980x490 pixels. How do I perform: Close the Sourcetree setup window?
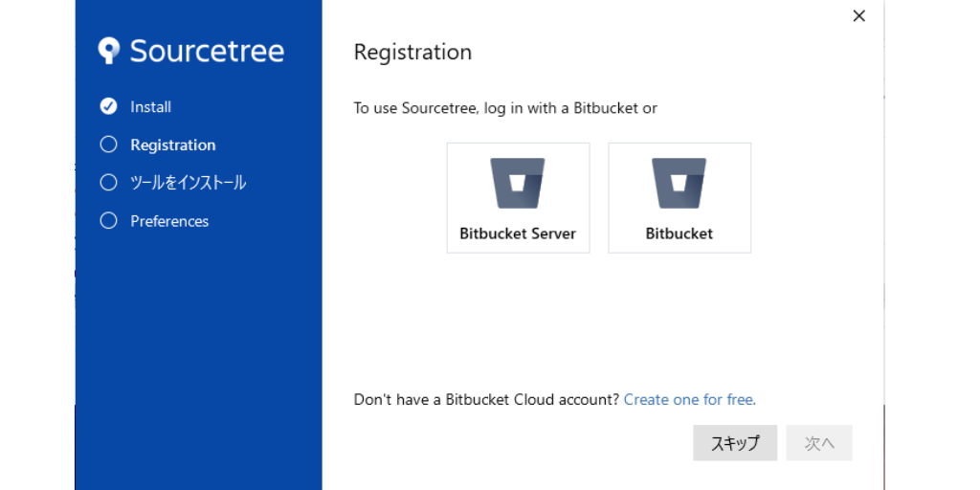859,16
